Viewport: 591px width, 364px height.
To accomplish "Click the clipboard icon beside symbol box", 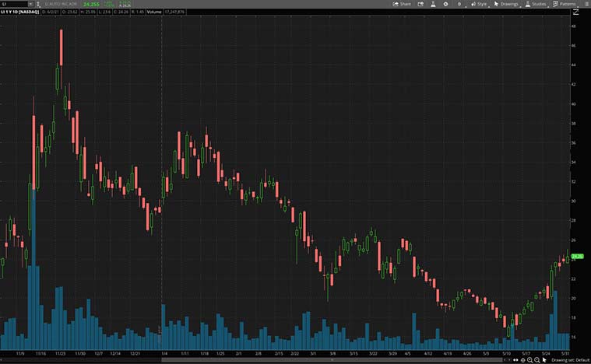I will 38,4.
